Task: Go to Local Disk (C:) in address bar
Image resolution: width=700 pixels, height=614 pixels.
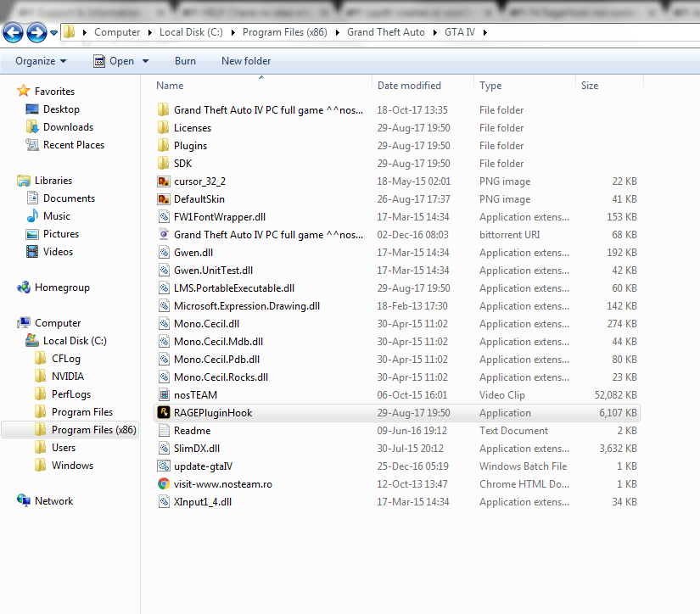Action: pos(191,32)
